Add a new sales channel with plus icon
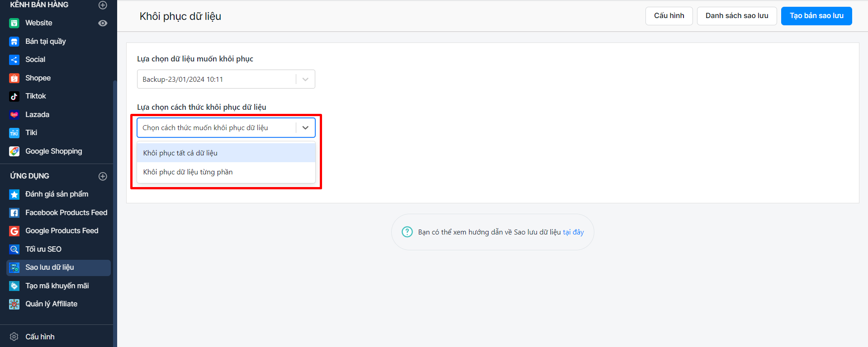The height and width of the screenshot is (347, 868). [103, 5]
